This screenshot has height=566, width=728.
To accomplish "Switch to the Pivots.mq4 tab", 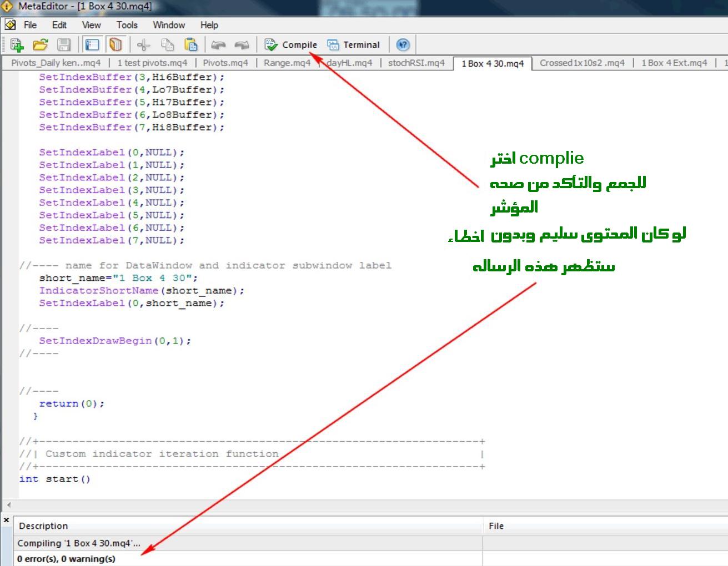I will tap(225, 63).
